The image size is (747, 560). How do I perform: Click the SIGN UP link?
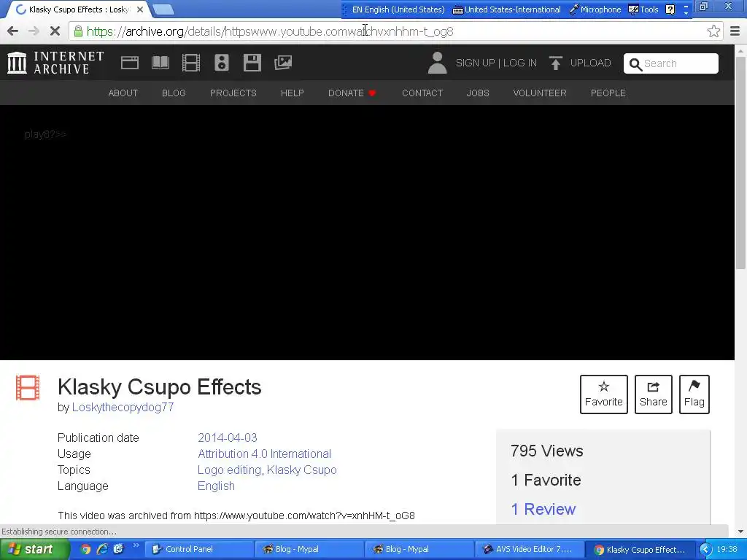tap(475, 63)
